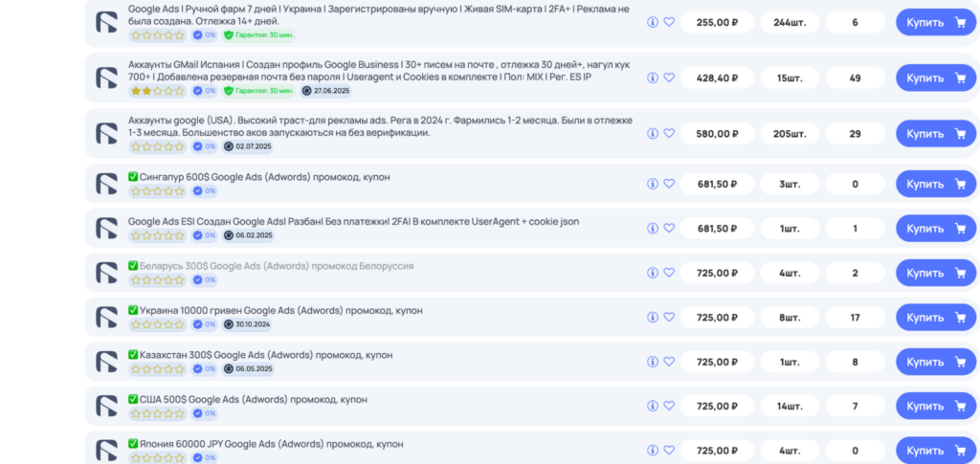
Task: Buy the США 500$ Google Ads coupon
Action: 936,406
